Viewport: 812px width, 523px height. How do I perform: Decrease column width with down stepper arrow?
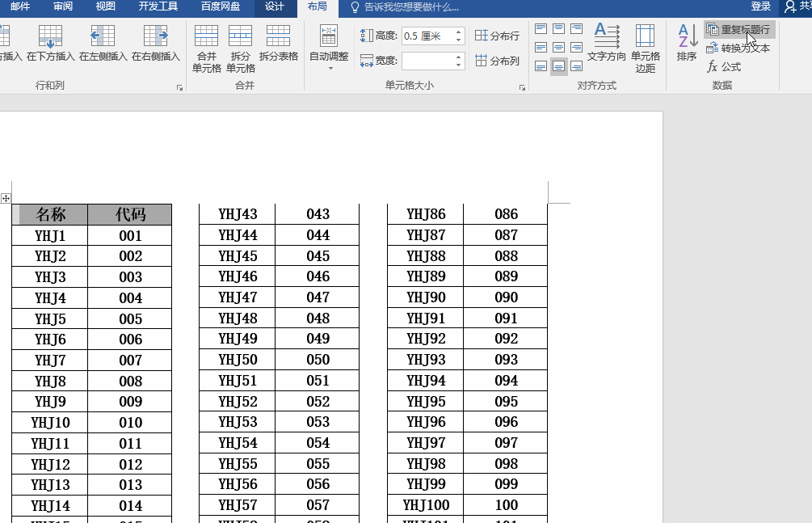[x=459, y=65]
